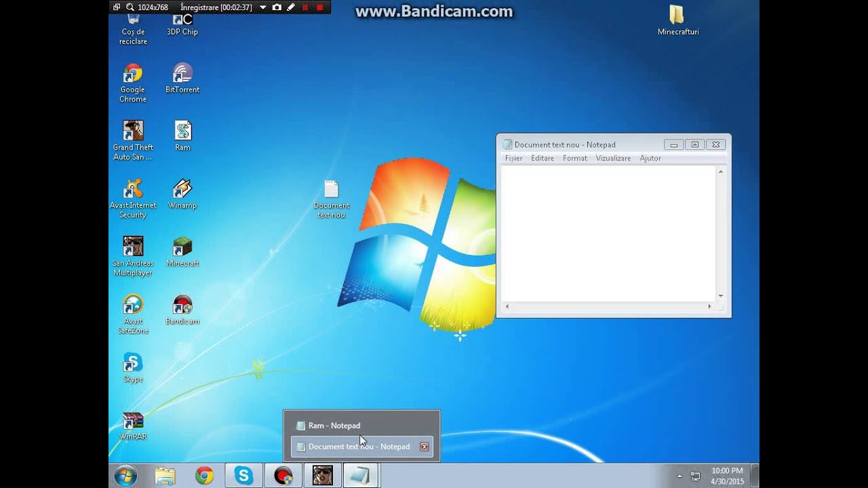This screenshot has height=488, width=868.
Task: Open the GTA San Andreas taskbar item
Action: (x=322, y=476)
